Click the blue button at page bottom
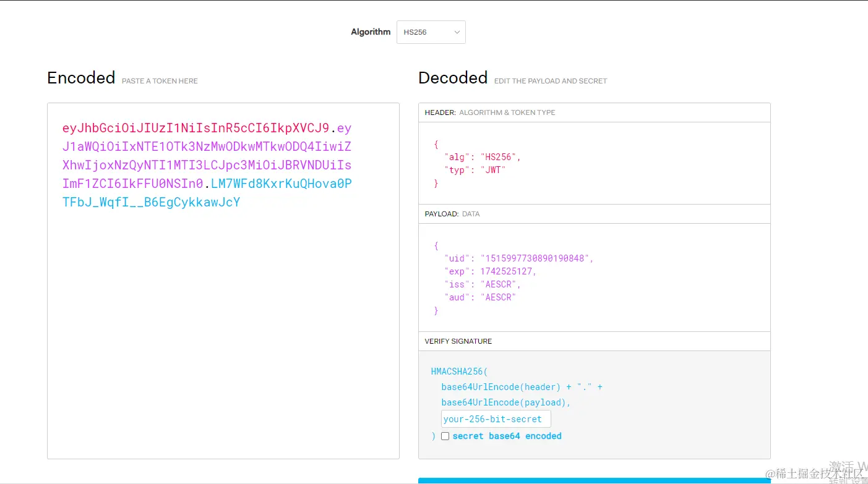Image resolution: width=868 pixels, height=484 pixels. (x=595, y=480)
